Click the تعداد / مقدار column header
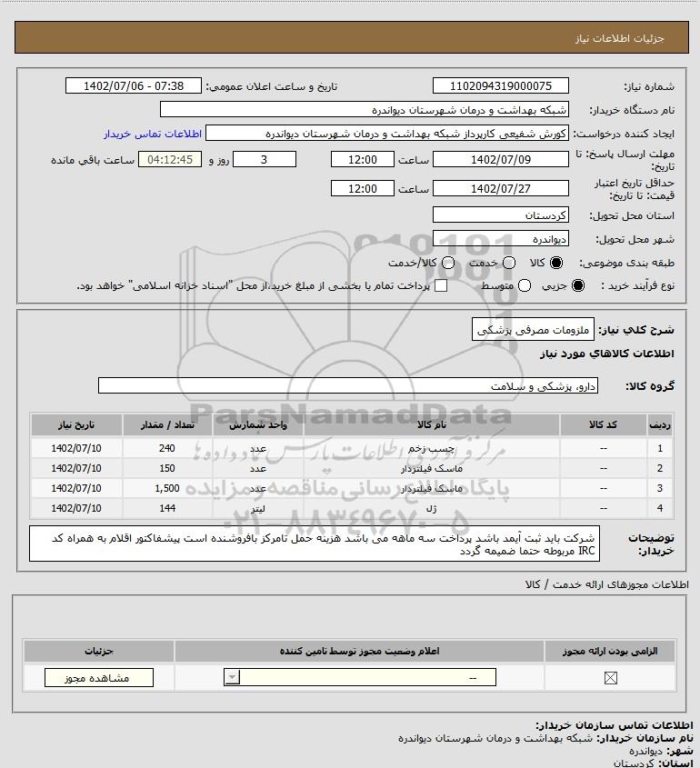700x768 pixels. click(x=167, y=424)
